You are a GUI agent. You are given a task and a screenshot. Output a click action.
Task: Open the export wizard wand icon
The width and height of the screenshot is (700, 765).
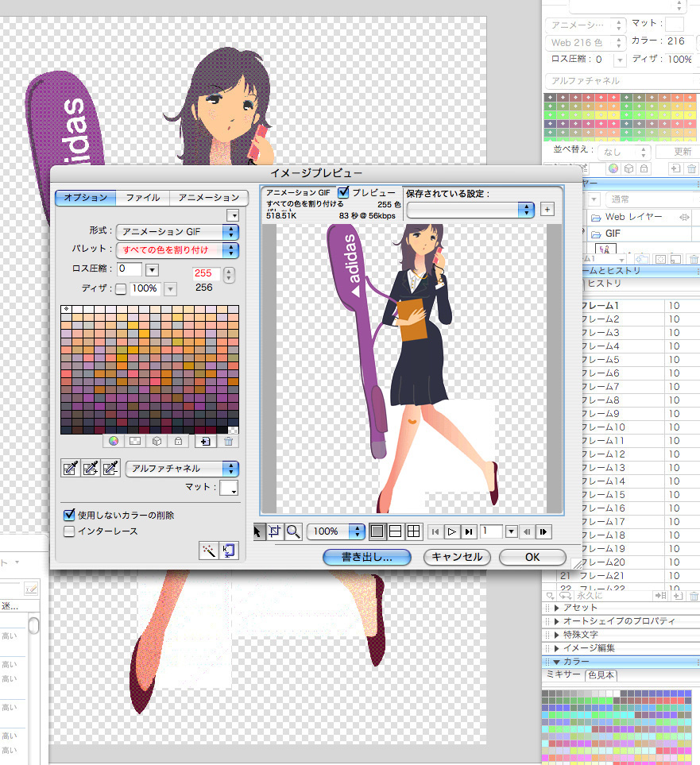click(208, 551)
